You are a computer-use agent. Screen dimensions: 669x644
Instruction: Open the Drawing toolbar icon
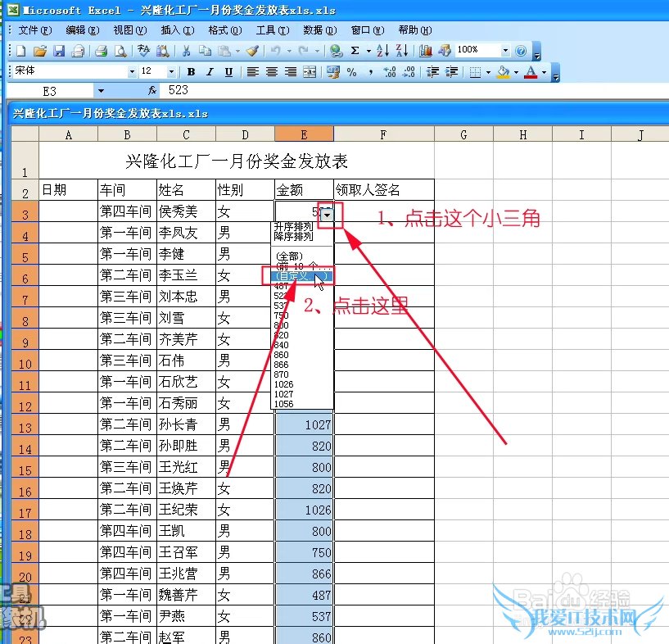point(444,52)
